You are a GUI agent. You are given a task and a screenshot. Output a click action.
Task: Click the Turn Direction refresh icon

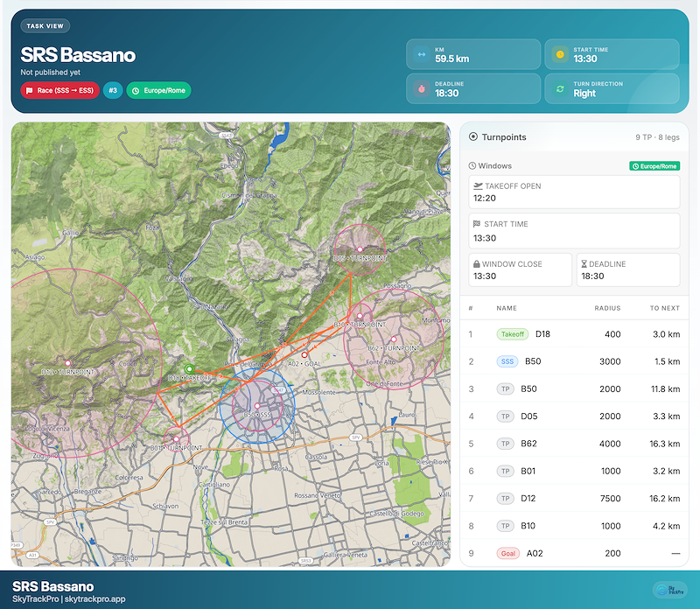pyautogui.click(x=560, y=89)
